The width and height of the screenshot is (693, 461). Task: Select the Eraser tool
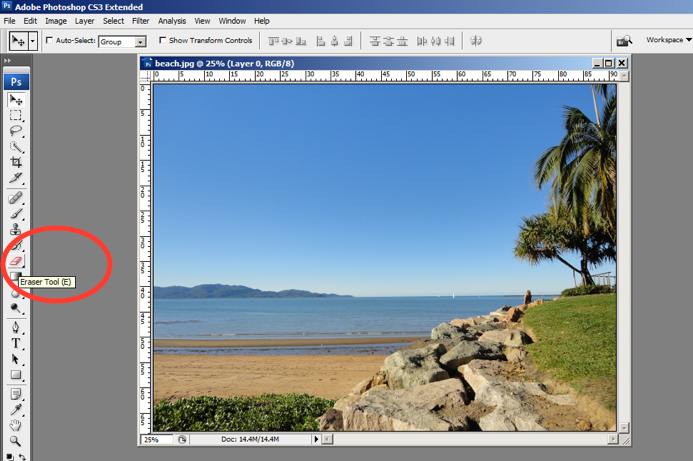coord(16,261)
